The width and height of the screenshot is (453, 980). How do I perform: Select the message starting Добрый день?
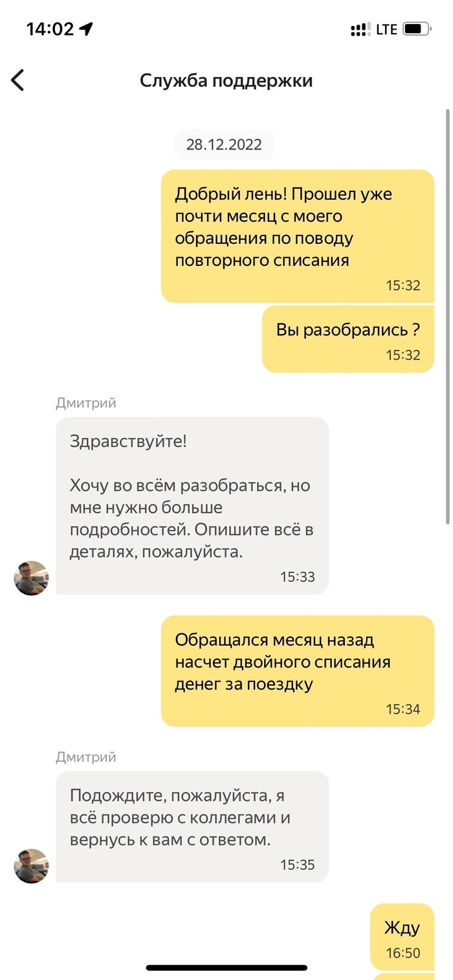(298, 236)
